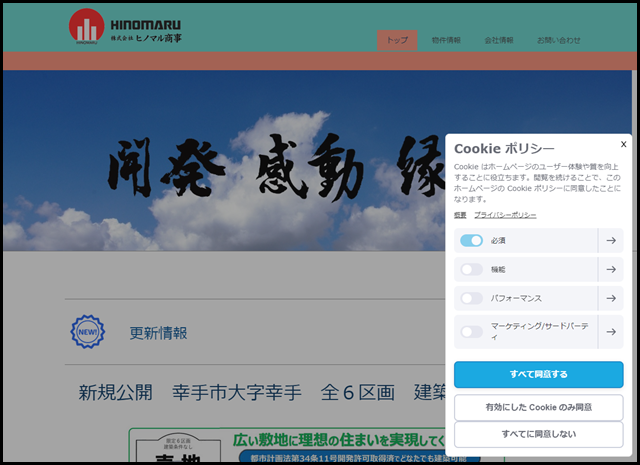
Task: Open the お問い合わせ navigation menu
Action: [558, 40]
